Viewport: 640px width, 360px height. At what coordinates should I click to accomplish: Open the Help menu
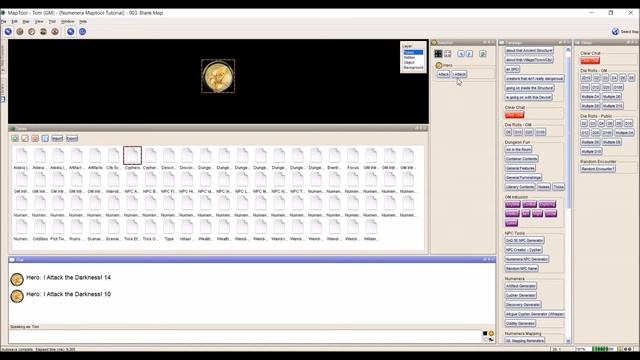(x=83, y=21)
